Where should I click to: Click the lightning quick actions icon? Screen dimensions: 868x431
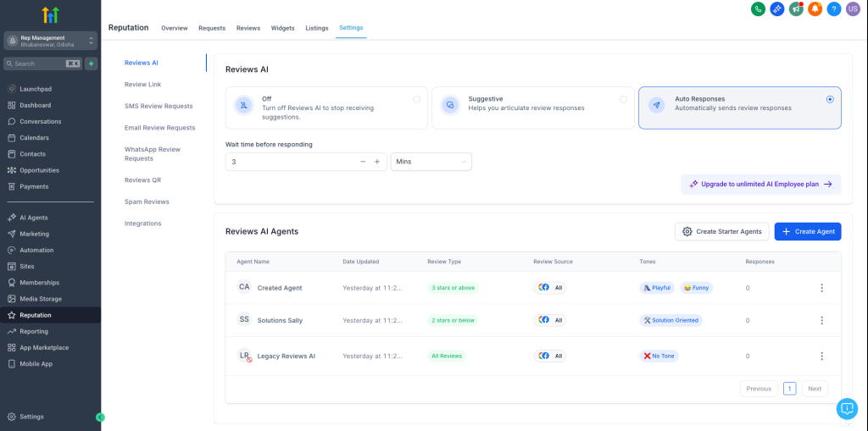(x=92, y=64)
